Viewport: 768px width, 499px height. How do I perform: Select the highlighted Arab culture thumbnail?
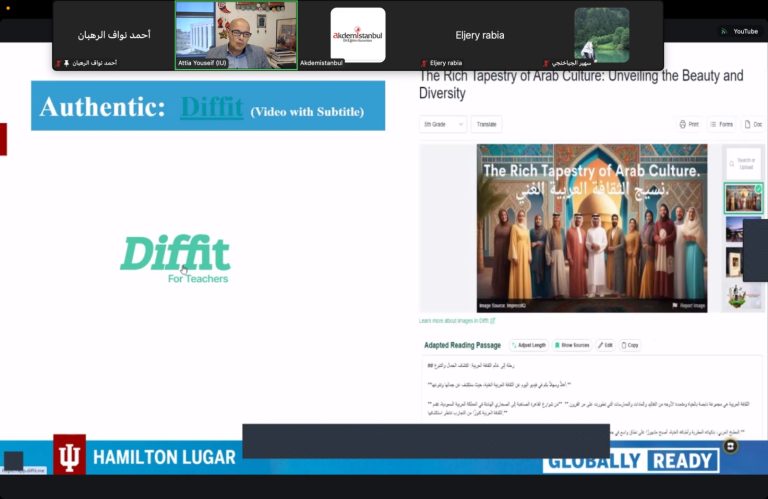[744, 198]
